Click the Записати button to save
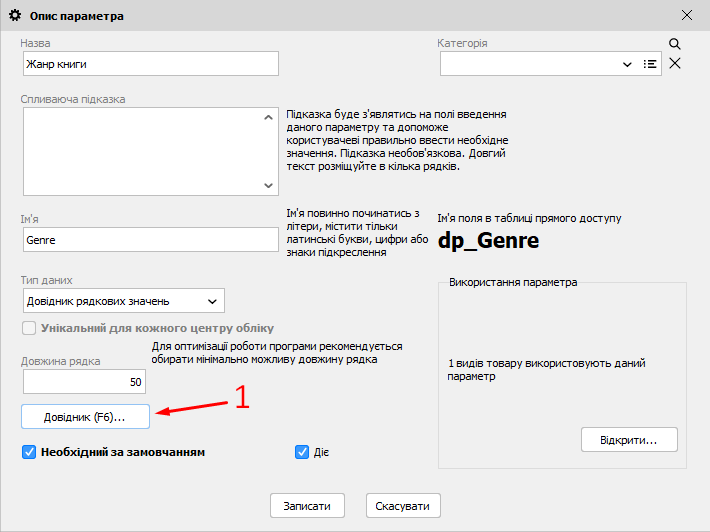The height and width of the screenshot is (532, 710). pyautogui.click(x=307, y=506)
